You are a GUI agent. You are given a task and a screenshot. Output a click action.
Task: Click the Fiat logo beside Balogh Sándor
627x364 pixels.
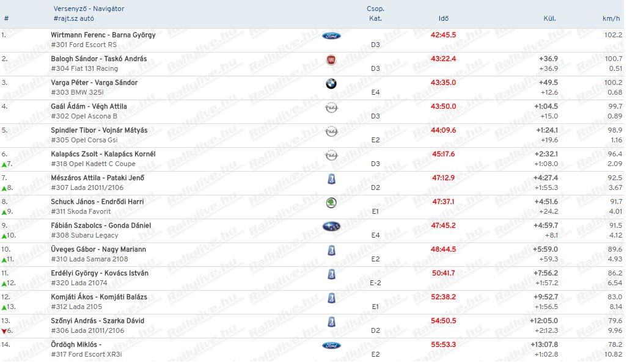click(x=331, y=60)
